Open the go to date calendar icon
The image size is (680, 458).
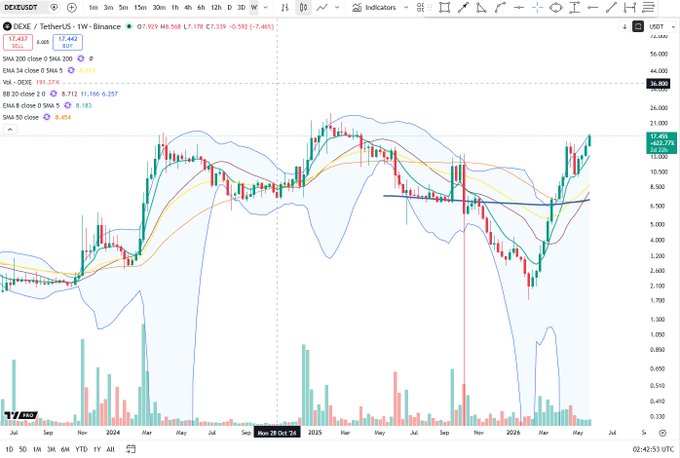[131, 449]
